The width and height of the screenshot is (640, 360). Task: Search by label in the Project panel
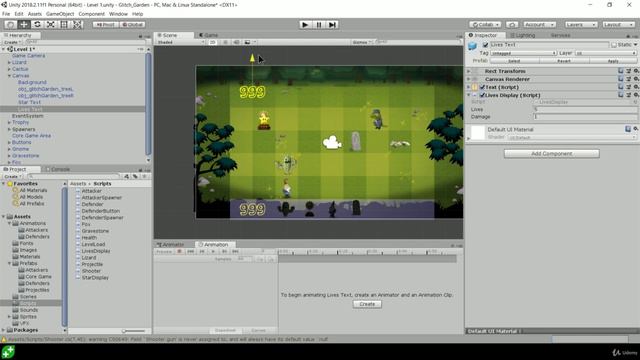[x=135, y=176]
